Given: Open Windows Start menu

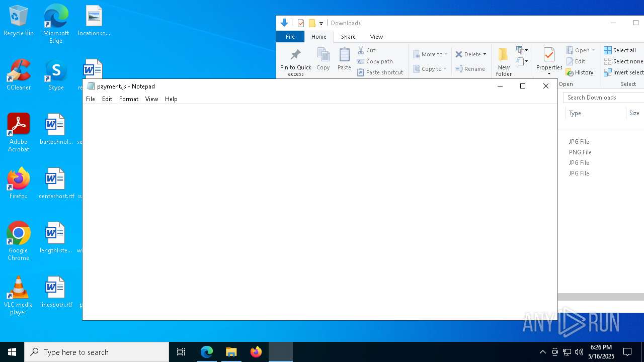Looking at the screenshot, I should 12,352.
